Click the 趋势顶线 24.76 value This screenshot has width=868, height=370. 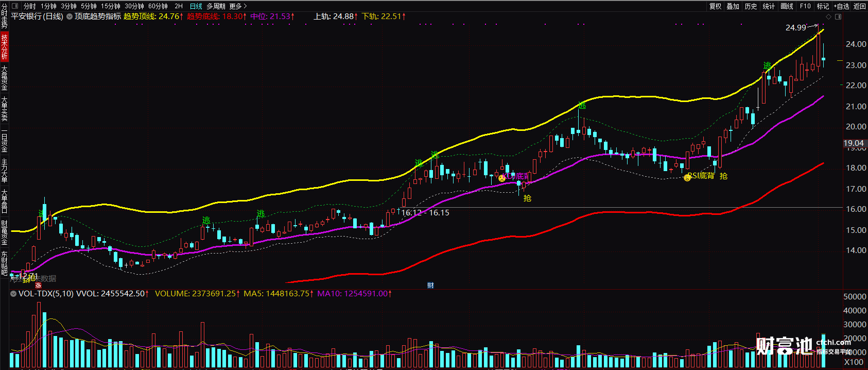[153, 16]
